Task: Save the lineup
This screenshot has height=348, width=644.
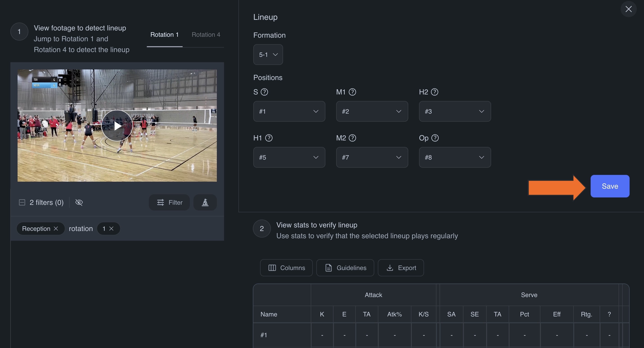Action: point(610,186)
